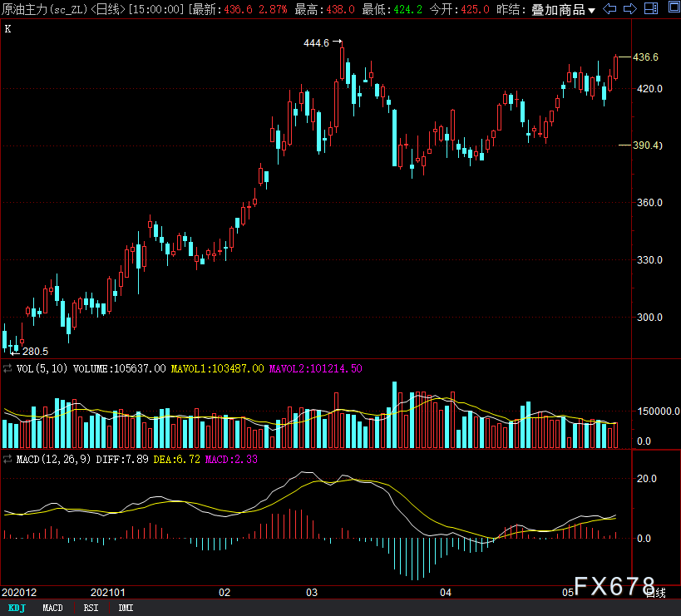681x616 pixels.
Task: Click the 444.6 high price marker
Action: point(317,42)
